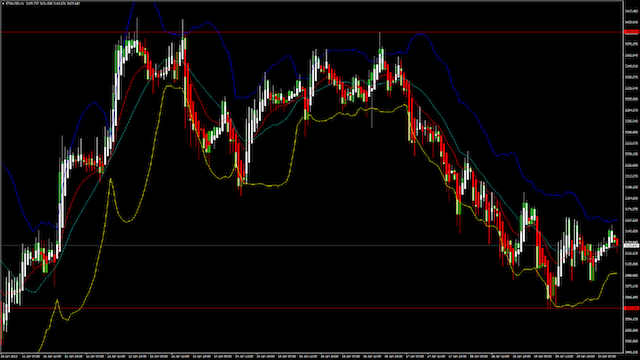This screenshot has height=360, width=640.
Task: Click the OHLC price values in the chart header
Action: [51, 3]
